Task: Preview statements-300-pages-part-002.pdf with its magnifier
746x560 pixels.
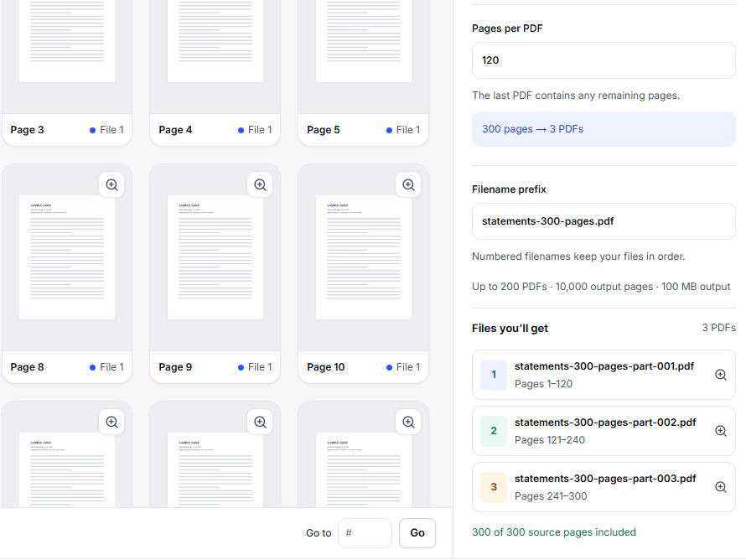Action: pos(721,431)
